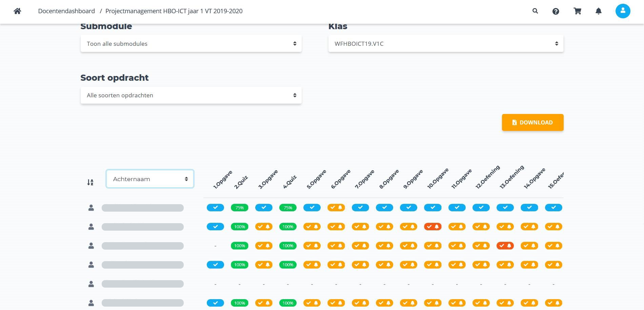
Task: Click the 5.Opgave column header
Action: coord(317,179)
